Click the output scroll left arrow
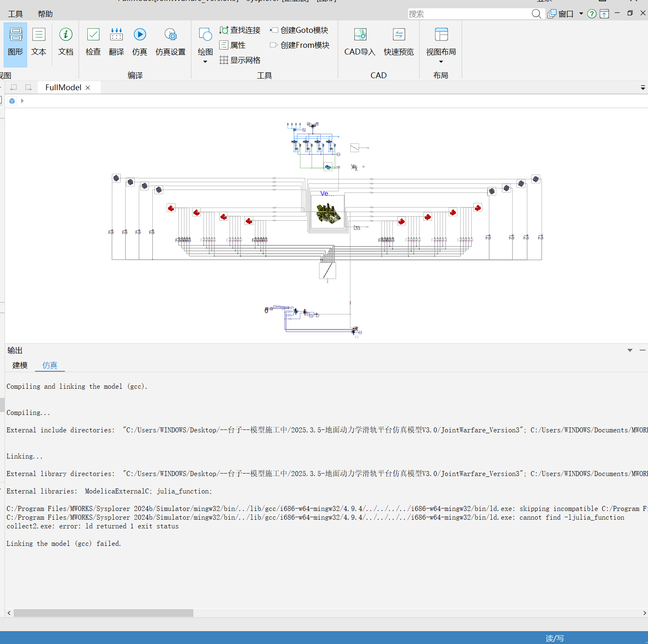Viewport: 648px width, 644px height. tap(9, 613)
